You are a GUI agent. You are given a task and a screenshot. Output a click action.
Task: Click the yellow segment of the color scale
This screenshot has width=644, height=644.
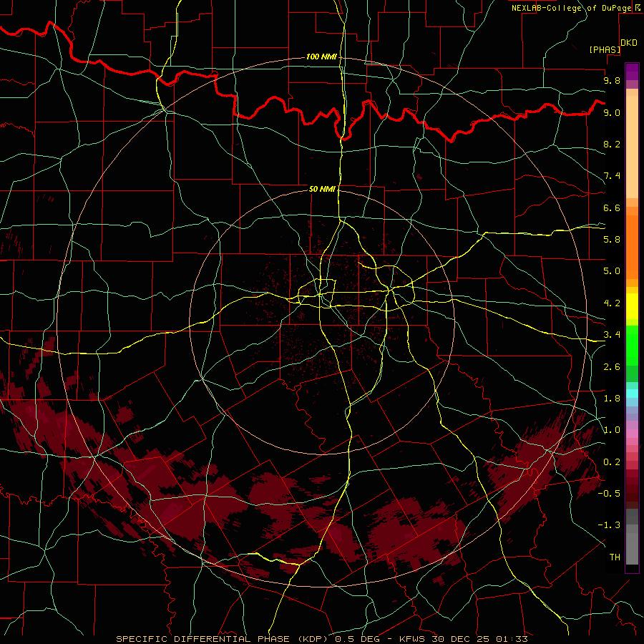click(632, 306)
